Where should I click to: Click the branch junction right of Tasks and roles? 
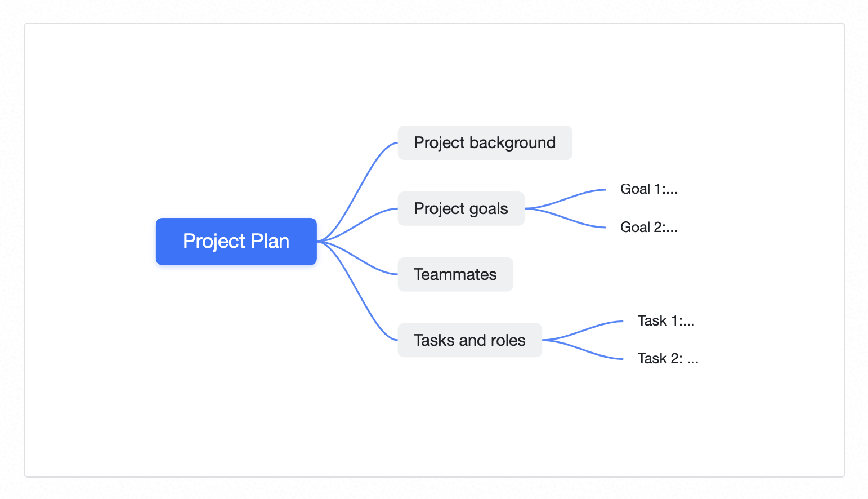pyautogui.click(x=545, y=340)
